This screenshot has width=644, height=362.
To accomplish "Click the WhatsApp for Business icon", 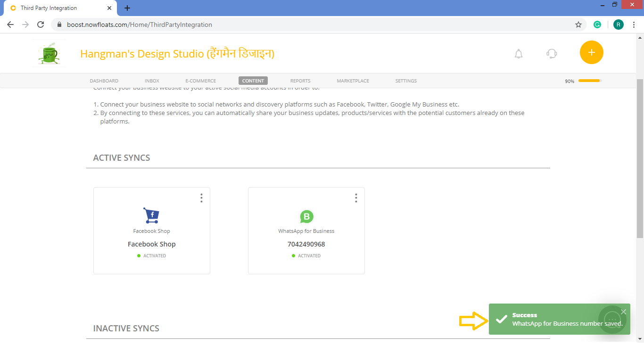I will tap(306, 217).
